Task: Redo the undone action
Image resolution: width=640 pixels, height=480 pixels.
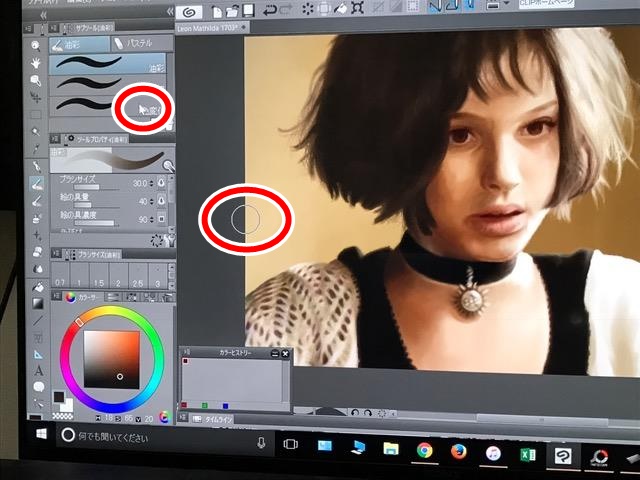Action: [286, 10]
